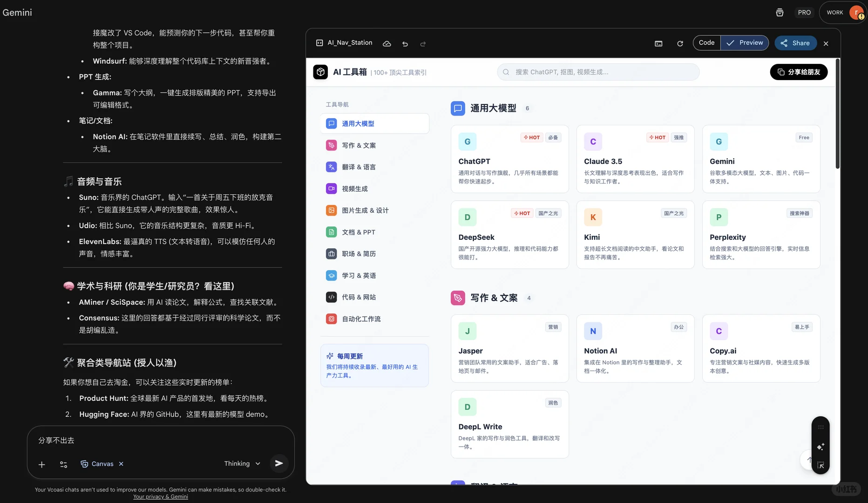
Task: Open the recent apps icon near PRO badge
Action: click(780, 13)
